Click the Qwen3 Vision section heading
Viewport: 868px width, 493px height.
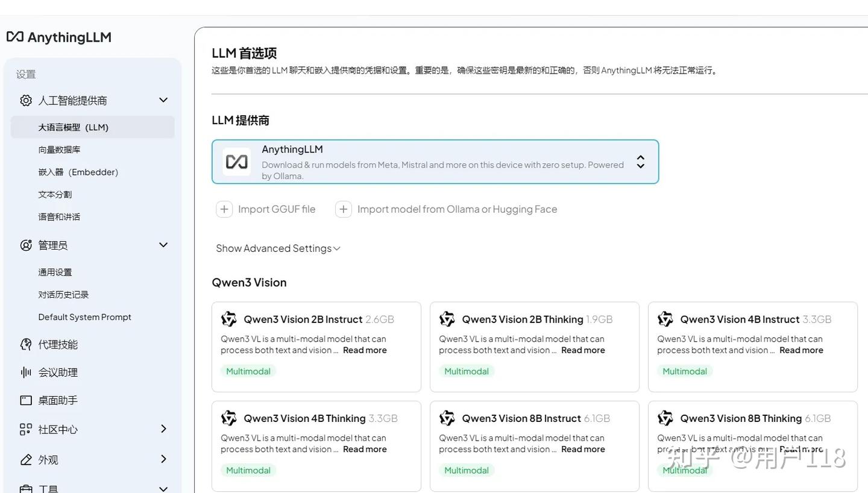249,282
